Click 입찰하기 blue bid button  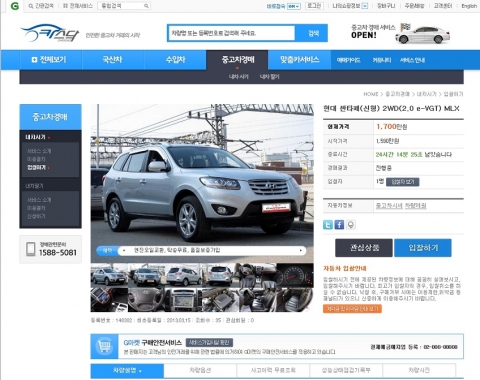[423, 248]
